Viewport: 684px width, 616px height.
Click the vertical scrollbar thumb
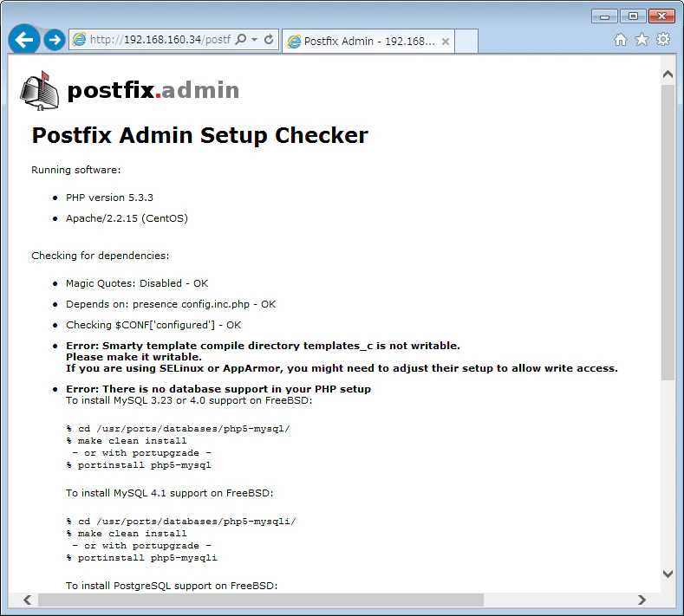[668, 232]
